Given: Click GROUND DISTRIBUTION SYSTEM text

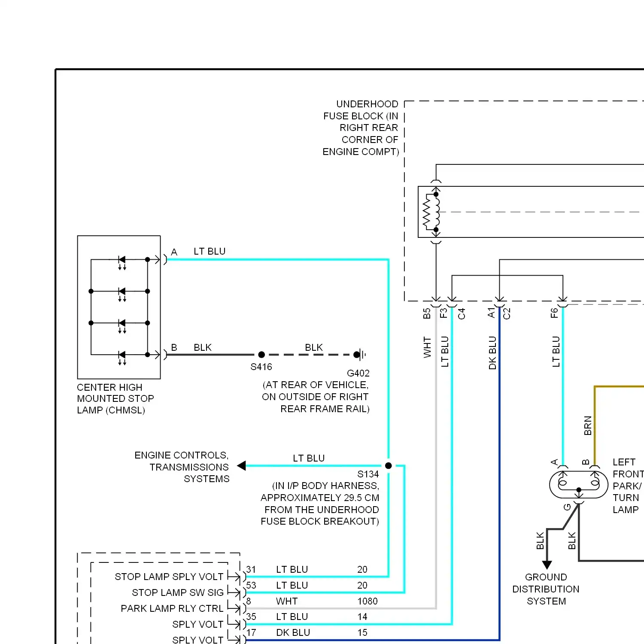Looking at the screenshot, I should (546, 589).
